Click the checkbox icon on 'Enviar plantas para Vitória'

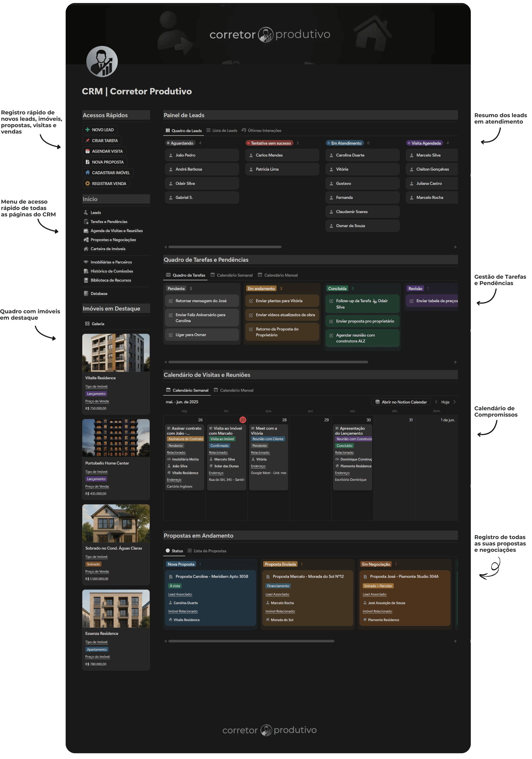tap(251, 301)
